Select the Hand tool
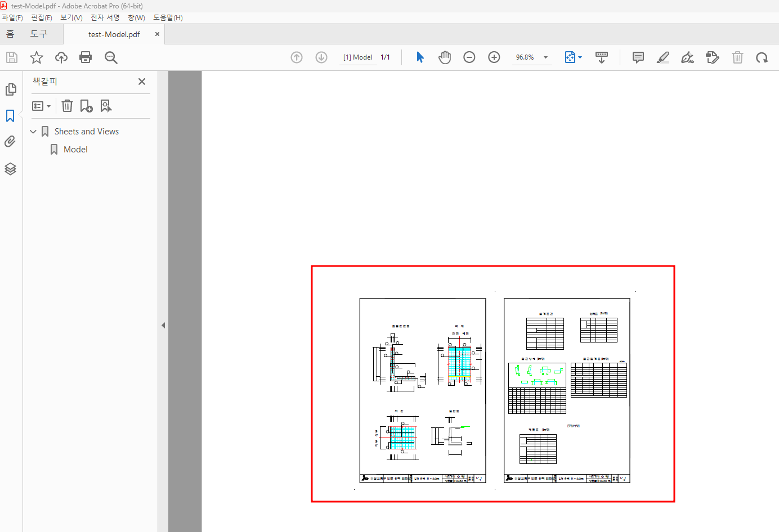This screenshot has width=779, height=532. [x=445, y=57]
